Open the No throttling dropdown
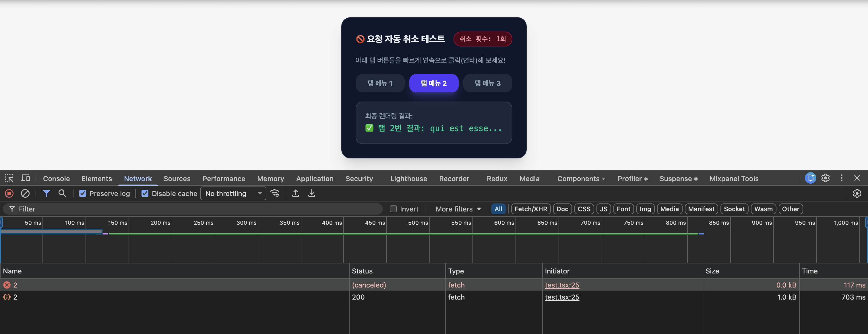This screenshot has height=334, width=868. [233, 193]
